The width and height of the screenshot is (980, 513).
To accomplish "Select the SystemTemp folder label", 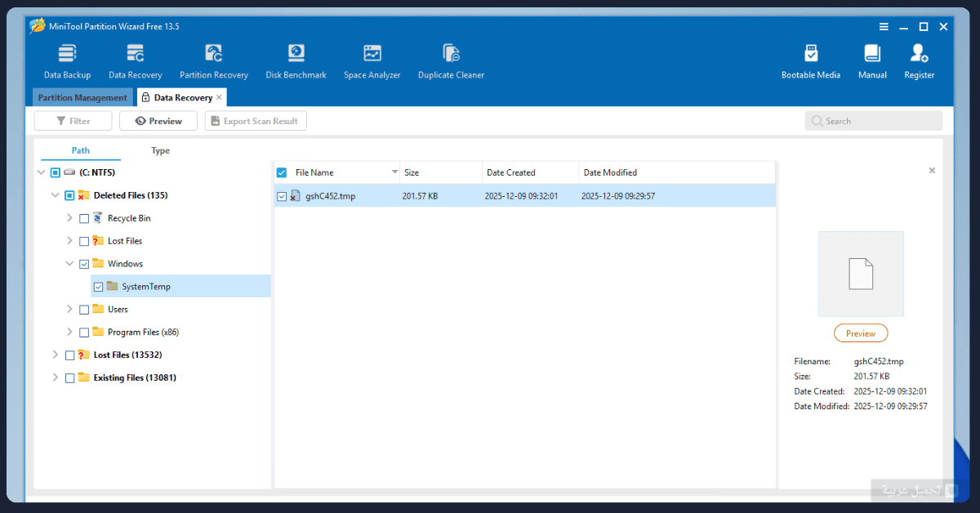I will coord(146,287).
